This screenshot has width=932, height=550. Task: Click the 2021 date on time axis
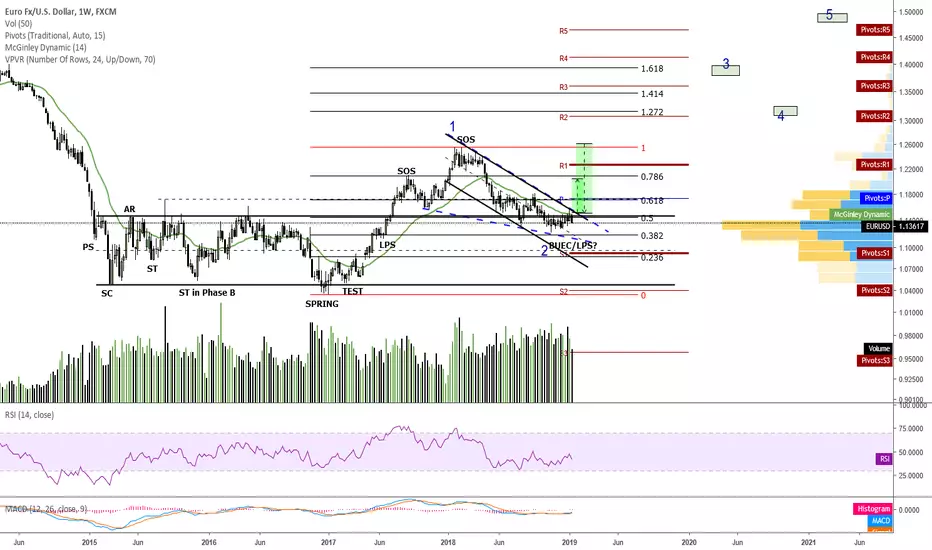pos(808,542)
